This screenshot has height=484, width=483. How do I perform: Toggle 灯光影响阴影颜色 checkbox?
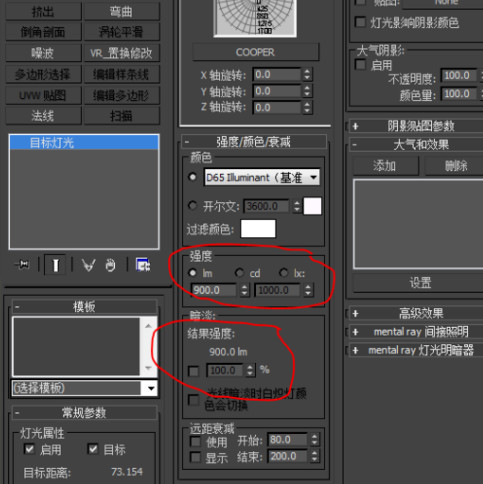tap(360, 22)
